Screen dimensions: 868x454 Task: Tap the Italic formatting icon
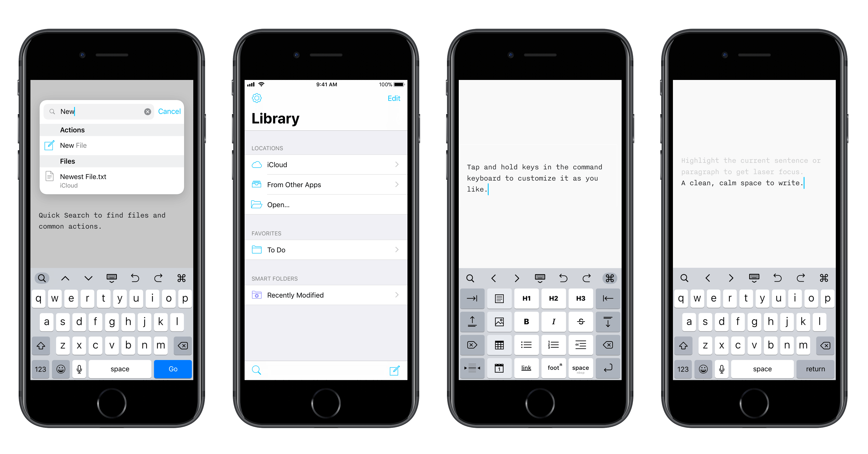(x=552, y=322)
